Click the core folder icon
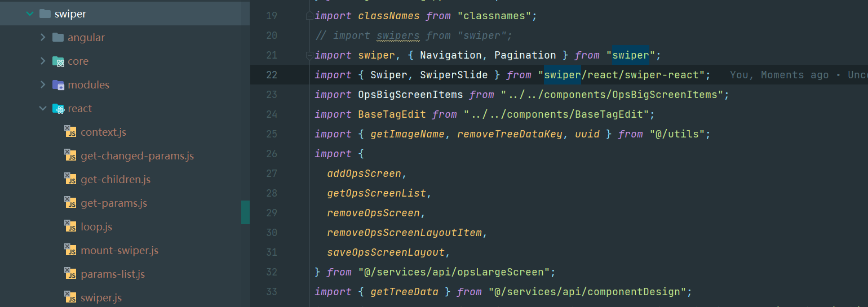Screen dimensions: 868x307 pos(58,61)
